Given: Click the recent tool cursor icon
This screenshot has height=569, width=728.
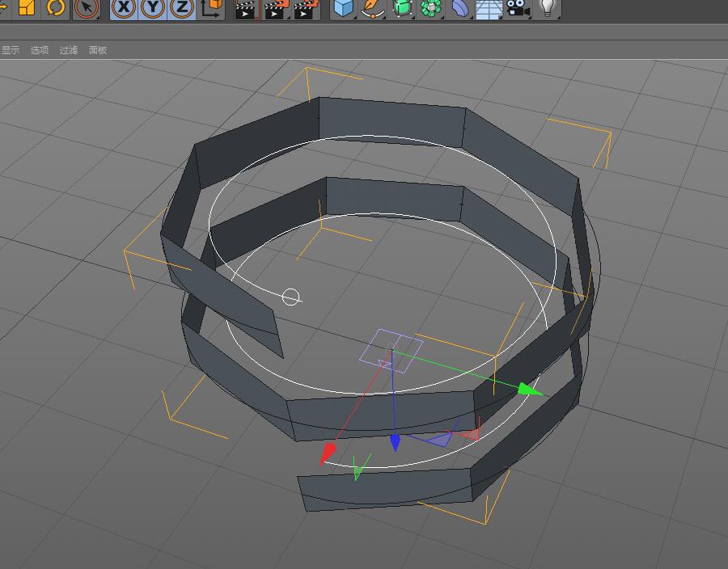Looking at the screenshot, I should 87,8.
